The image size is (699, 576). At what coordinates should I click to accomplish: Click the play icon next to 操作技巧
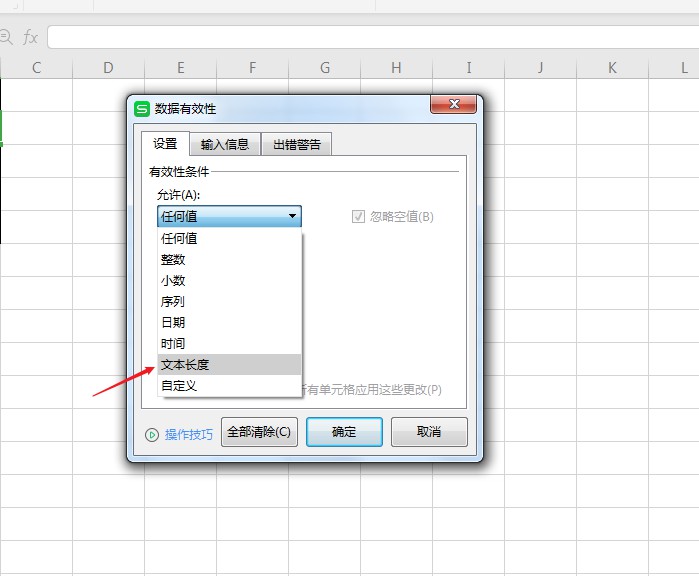152,435
